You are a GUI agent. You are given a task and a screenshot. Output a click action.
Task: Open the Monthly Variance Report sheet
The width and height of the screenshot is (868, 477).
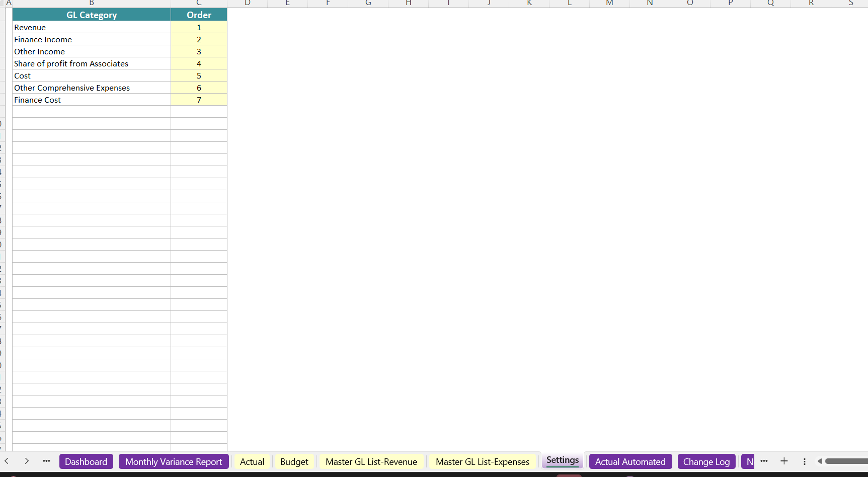coord(174,461)
